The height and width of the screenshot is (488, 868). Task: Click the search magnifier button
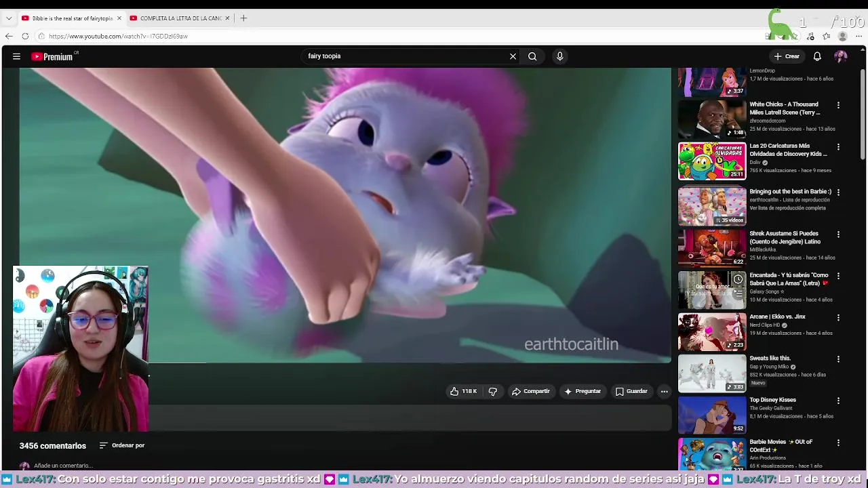[532, 56]
